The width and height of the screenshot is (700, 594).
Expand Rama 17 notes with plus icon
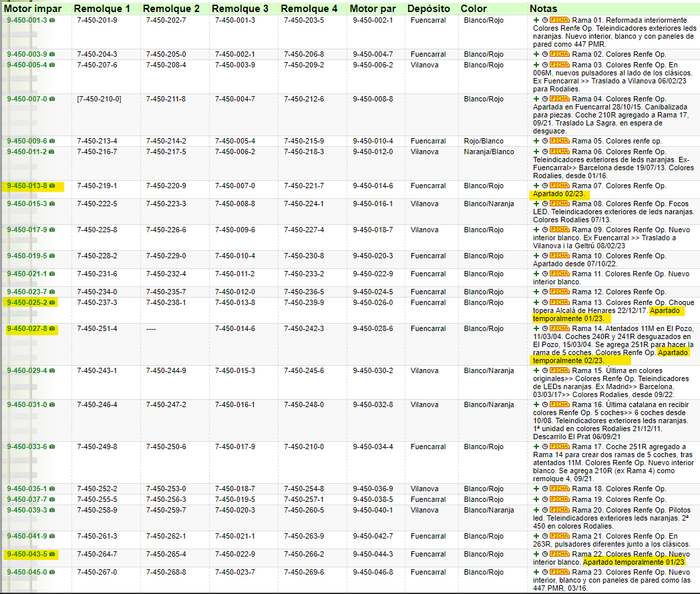coord(536,447)
